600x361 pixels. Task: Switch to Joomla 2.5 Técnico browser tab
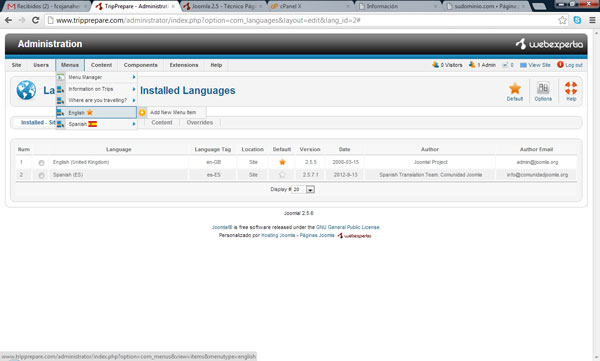[223, 6]
